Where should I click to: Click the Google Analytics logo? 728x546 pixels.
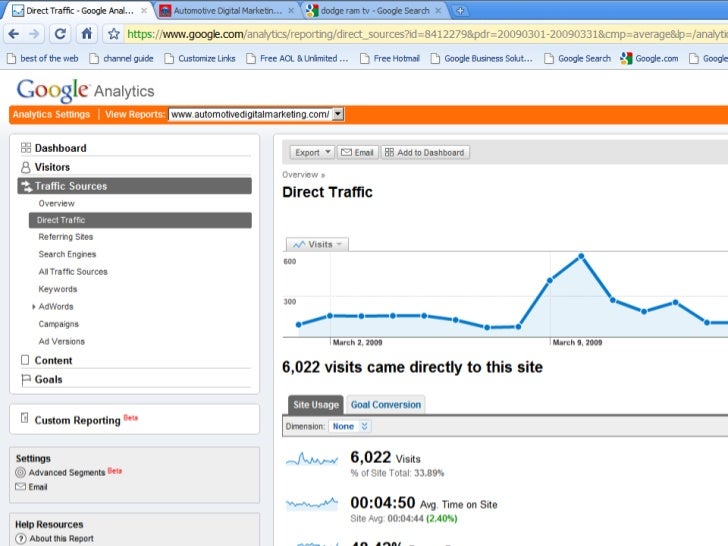[x=85, y=90]
